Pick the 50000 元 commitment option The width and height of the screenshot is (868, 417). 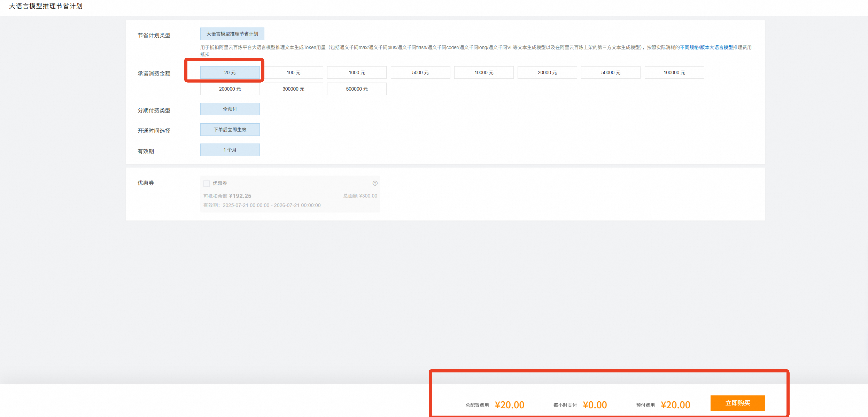tap(611, 72)
